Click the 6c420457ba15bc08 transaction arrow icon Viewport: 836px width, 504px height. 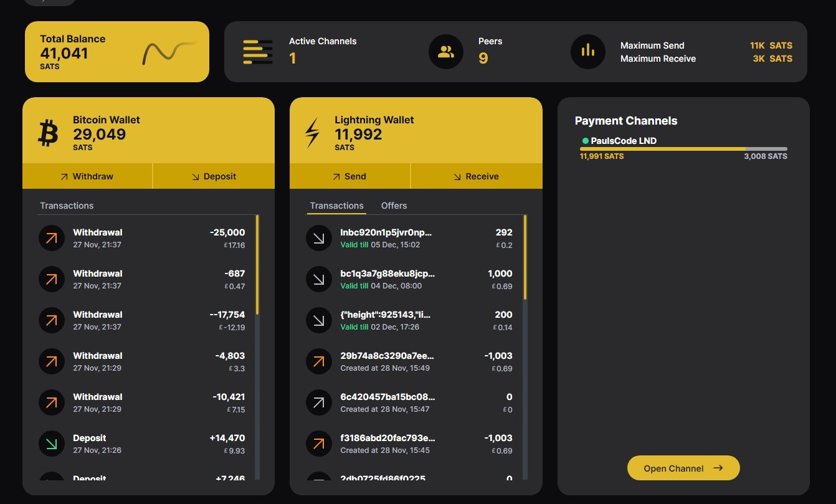click(318, 402)
